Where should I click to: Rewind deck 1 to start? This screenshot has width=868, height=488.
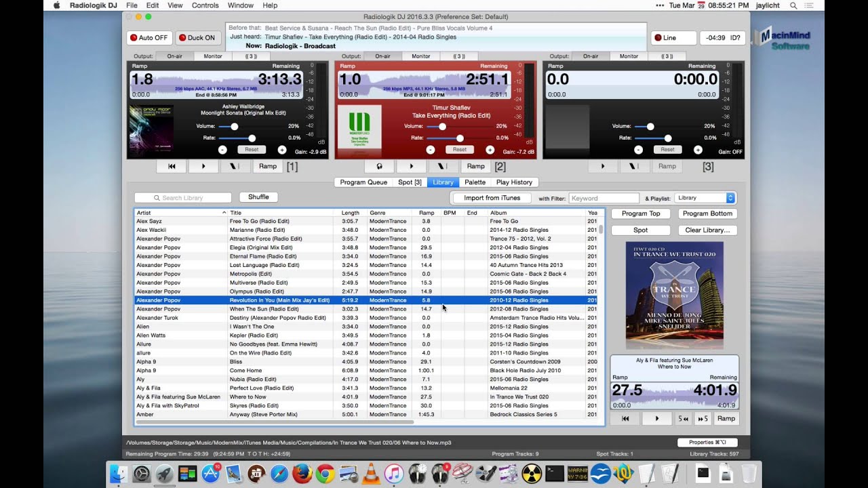click(x=172, y=166)
